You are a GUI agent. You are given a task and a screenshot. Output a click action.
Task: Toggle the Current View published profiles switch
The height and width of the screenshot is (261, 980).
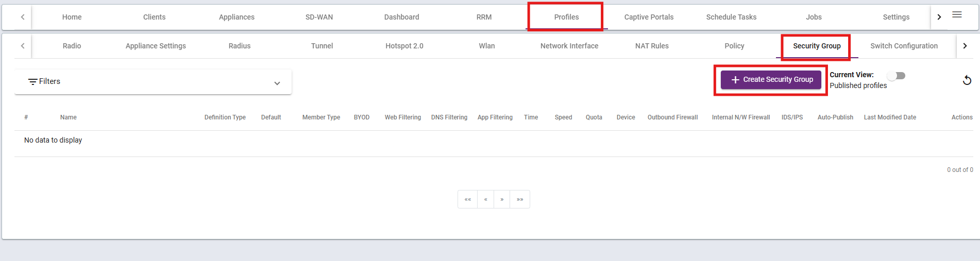click(896, 76)
